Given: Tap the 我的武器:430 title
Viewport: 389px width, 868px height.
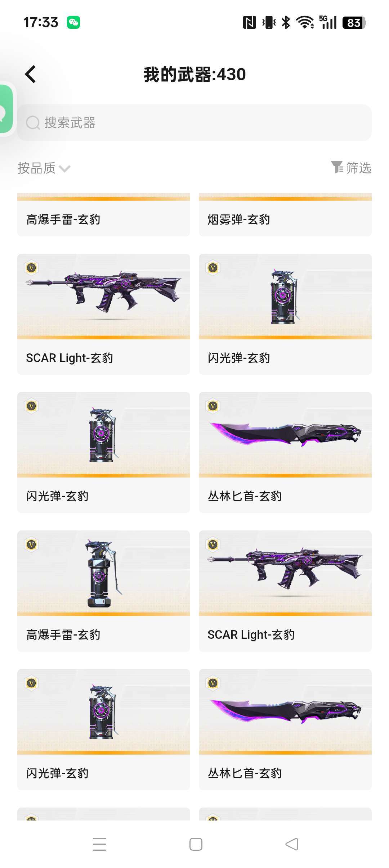Looking at the screenshot, I should [194, 74].
